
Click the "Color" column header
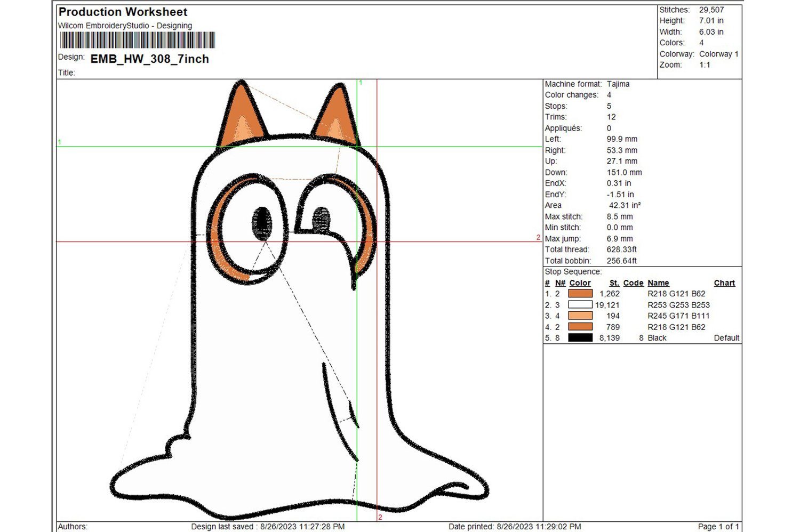[580, 283]
